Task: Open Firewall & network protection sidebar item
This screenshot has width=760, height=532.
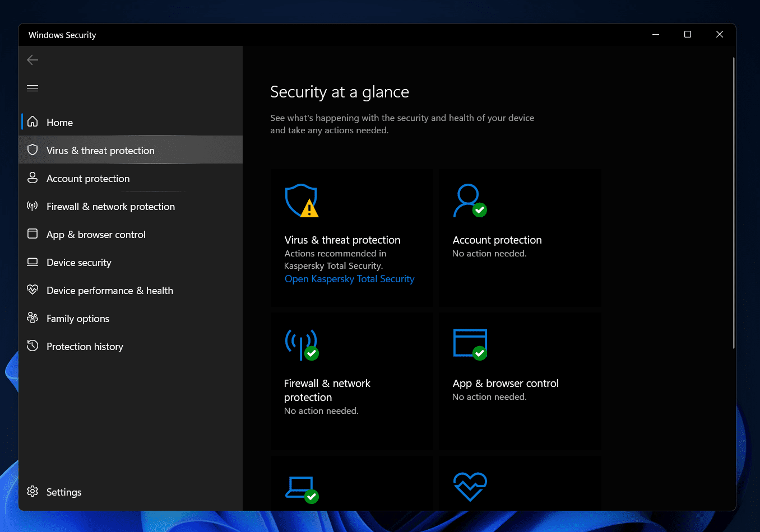Action: click(x=110, y=206)
